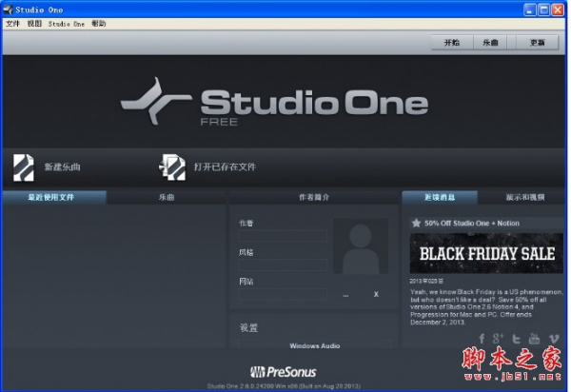
Task: Open the Google+ social icon
Action: pyautogui.click(x=498, y=339)
